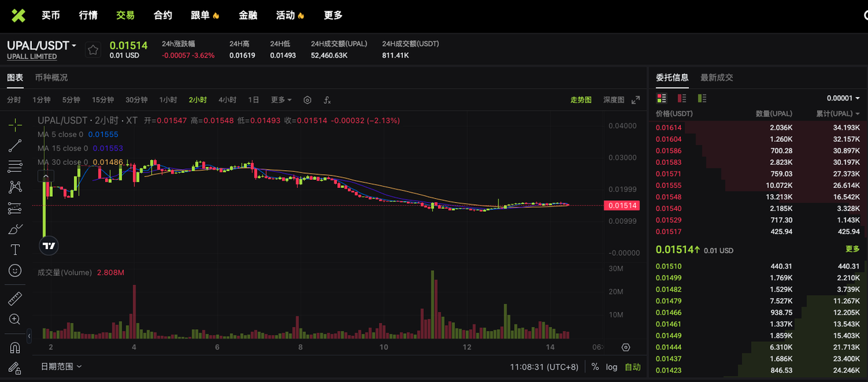
Task: Open 合约 futures menu
Action: 163,15
